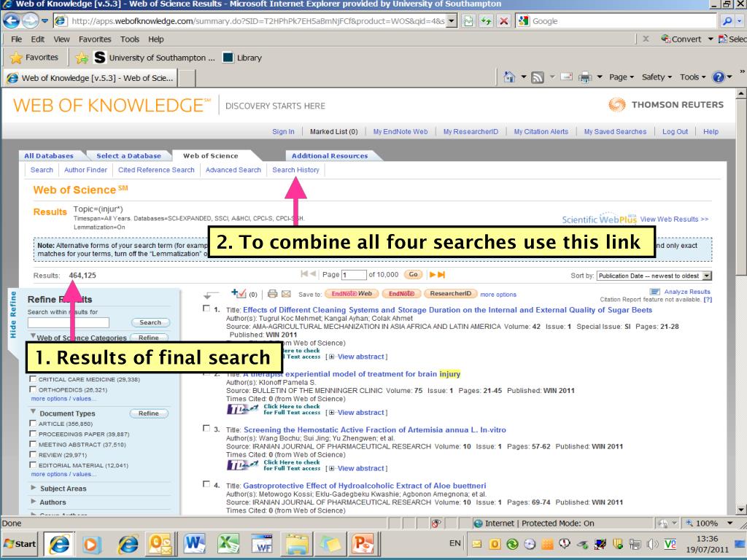Open Windows Explorer folder in taskbar

pos(296,544)
